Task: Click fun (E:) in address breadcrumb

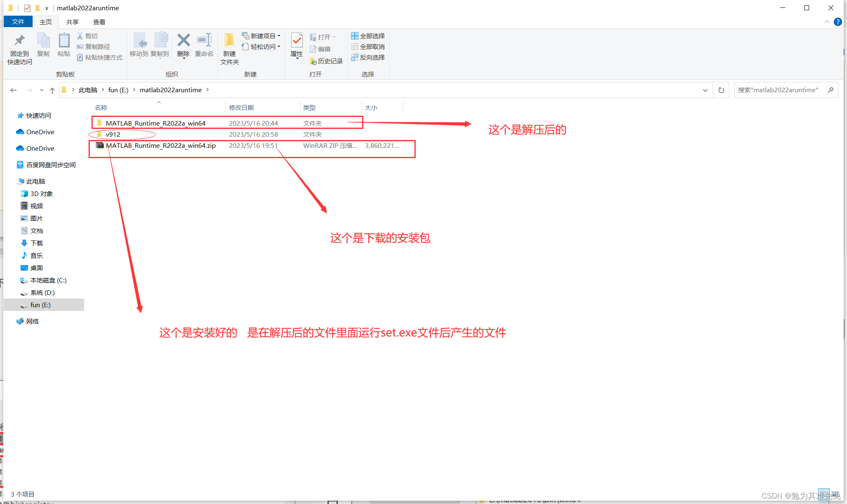Action: [118, 90]
